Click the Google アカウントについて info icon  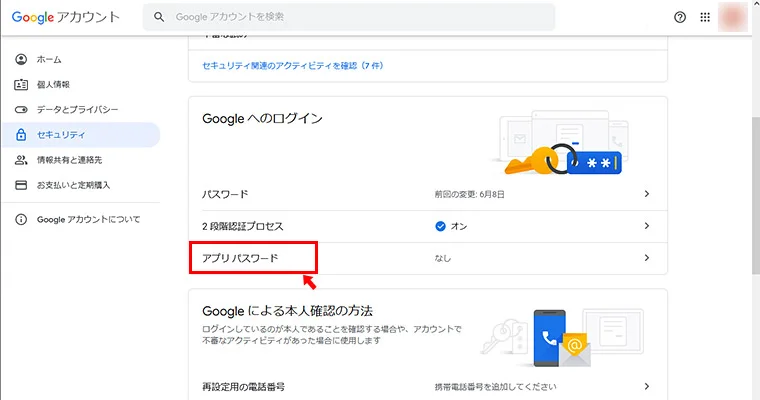point(21,220)
